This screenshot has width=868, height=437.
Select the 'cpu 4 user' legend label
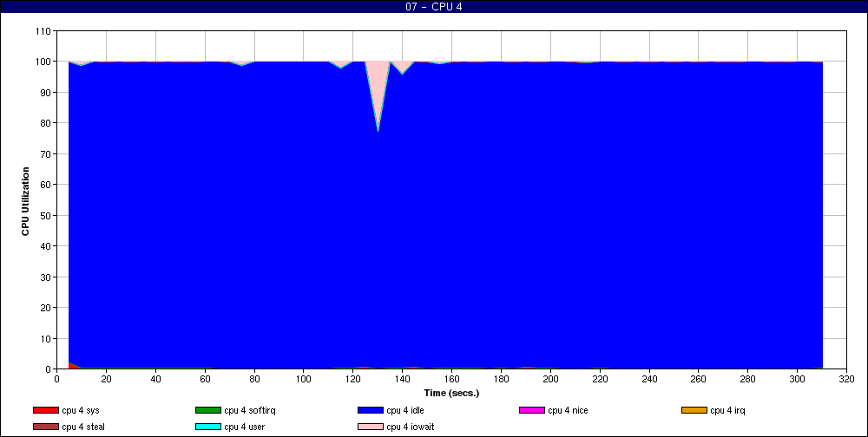pos(245,427)
